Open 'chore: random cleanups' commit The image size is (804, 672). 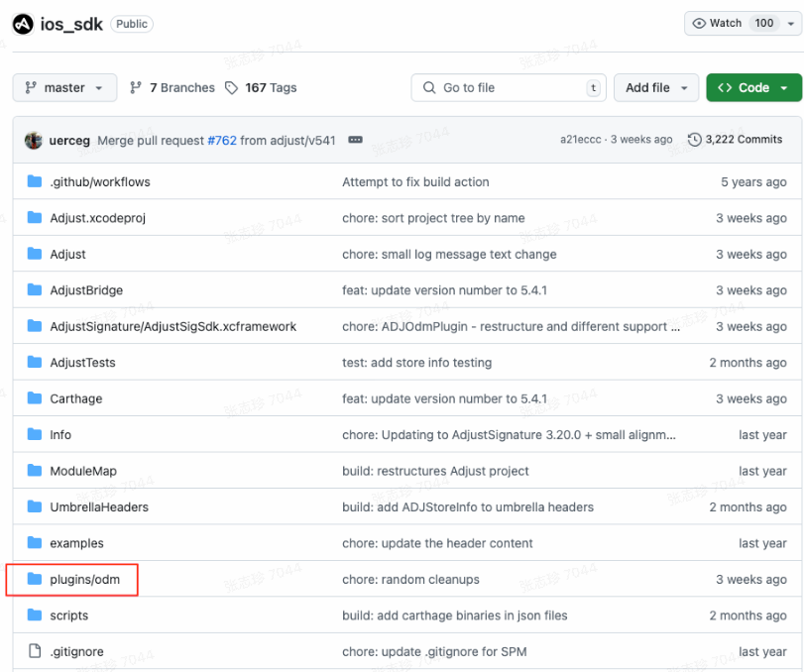point(410,580)
